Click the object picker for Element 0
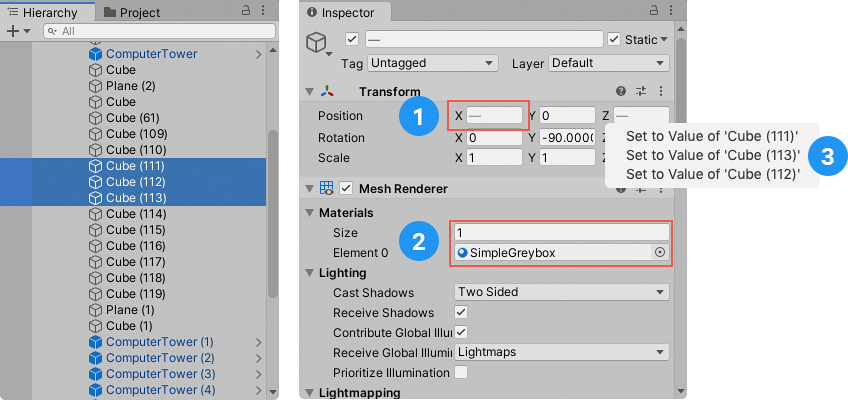 tap(659, 253)
